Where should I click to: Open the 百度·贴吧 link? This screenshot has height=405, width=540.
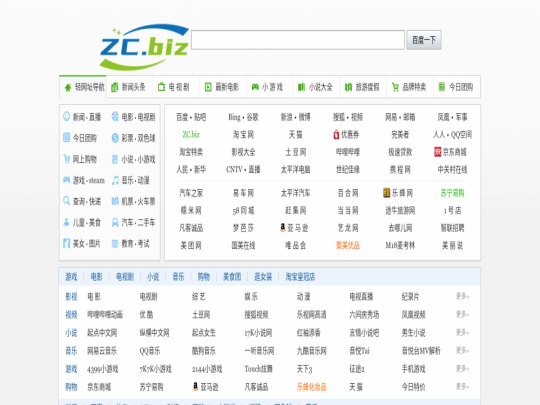pos(191,117)
